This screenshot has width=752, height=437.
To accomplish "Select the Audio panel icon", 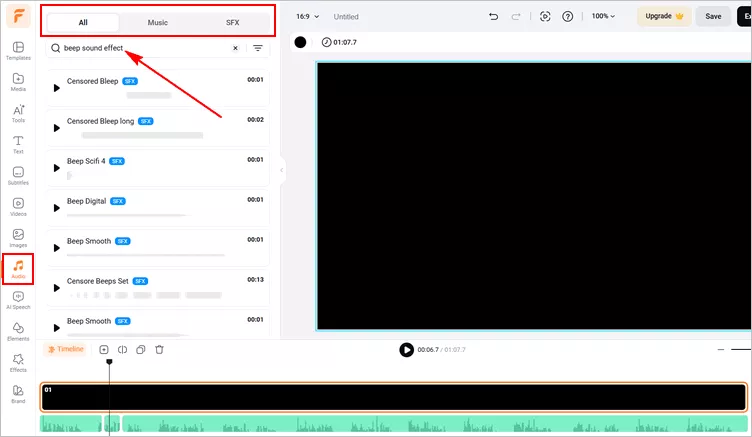I will click(18, 269).
